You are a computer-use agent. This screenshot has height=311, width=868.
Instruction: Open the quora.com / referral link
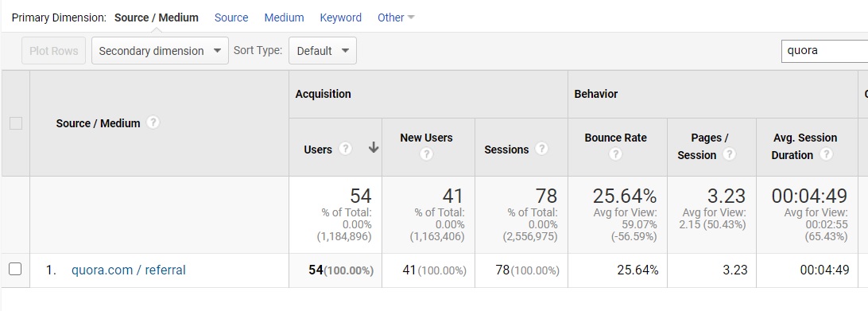tap(129, 270)
